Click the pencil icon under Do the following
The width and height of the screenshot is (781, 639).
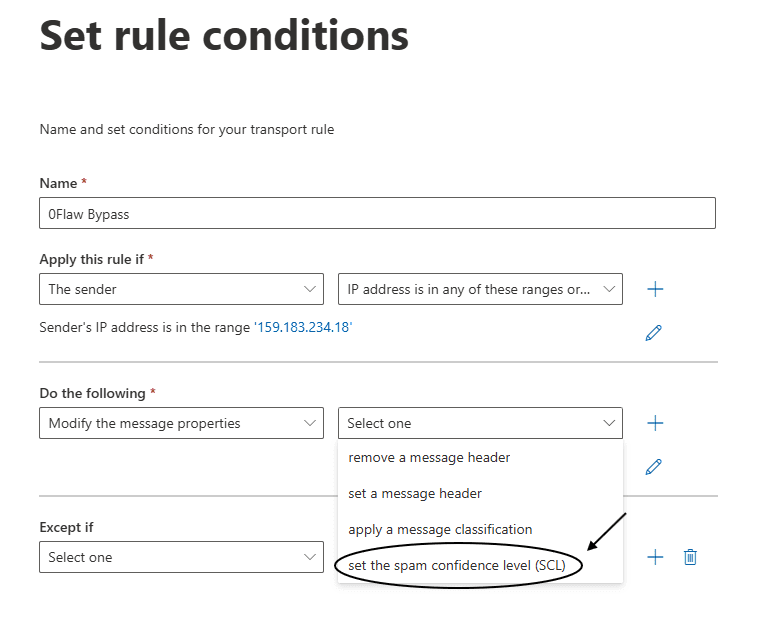coord(654,466)
